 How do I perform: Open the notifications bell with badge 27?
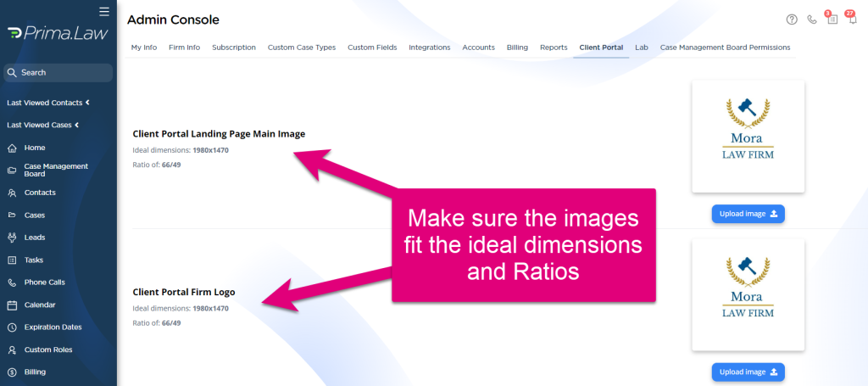click(x=853, y=19)
